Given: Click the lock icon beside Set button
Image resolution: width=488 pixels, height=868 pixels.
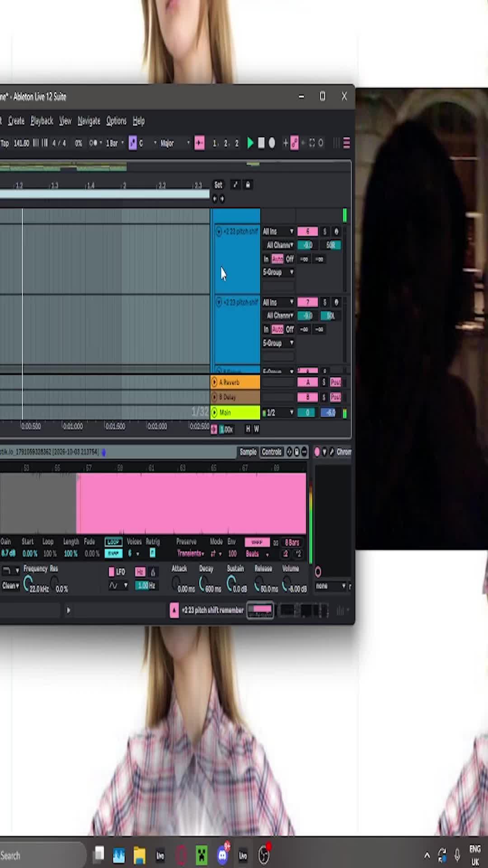Looking at the screenshot, I should click(x=248, y=185).
